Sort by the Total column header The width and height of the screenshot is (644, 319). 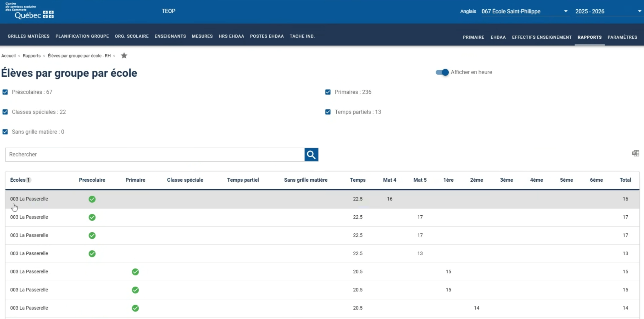pyautogui.click(x=625, y=180)
